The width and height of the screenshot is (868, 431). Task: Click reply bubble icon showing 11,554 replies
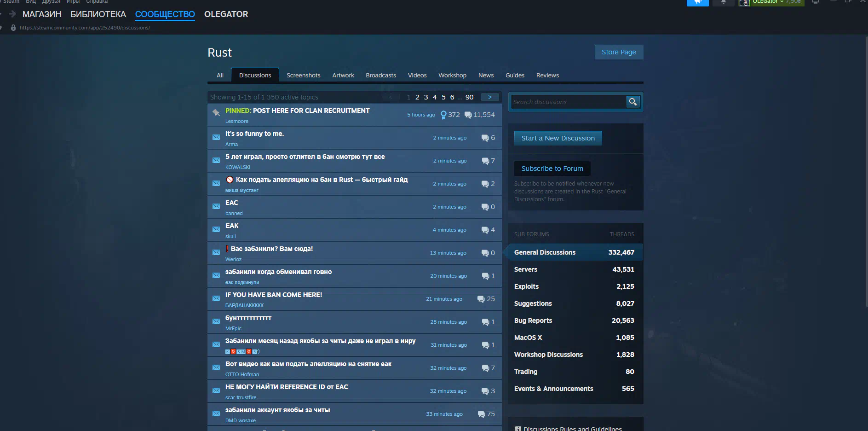click(468, 115)
